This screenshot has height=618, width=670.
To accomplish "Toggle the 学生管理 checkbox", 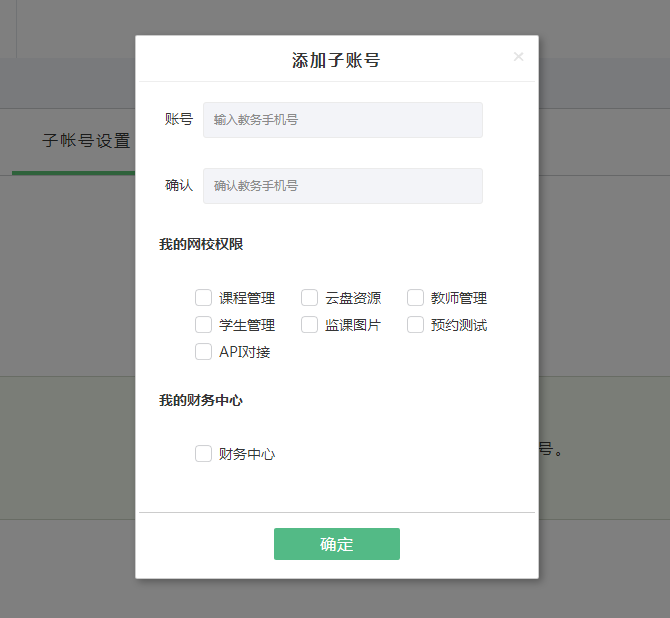I will tap(204, 325).
